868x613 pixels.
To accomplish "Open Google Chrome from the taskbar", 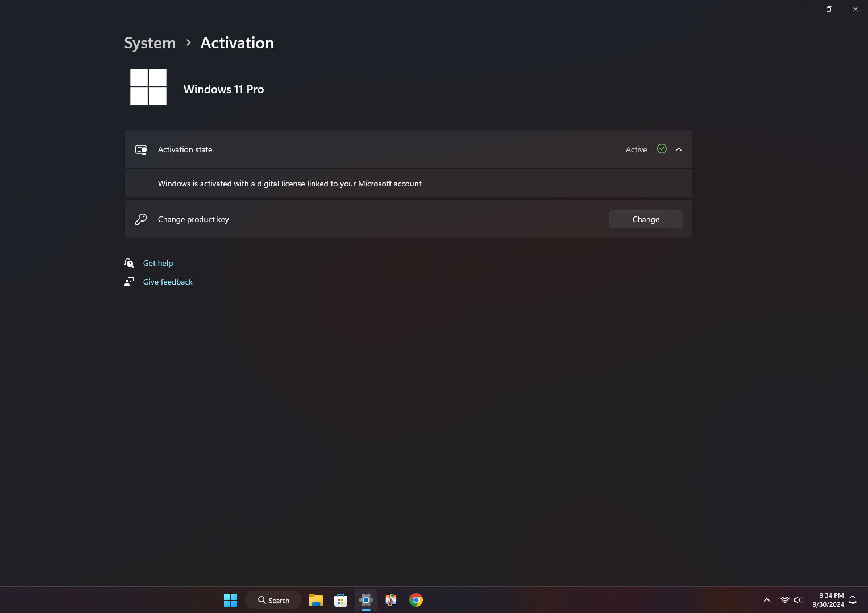I will tap(416, 600).
